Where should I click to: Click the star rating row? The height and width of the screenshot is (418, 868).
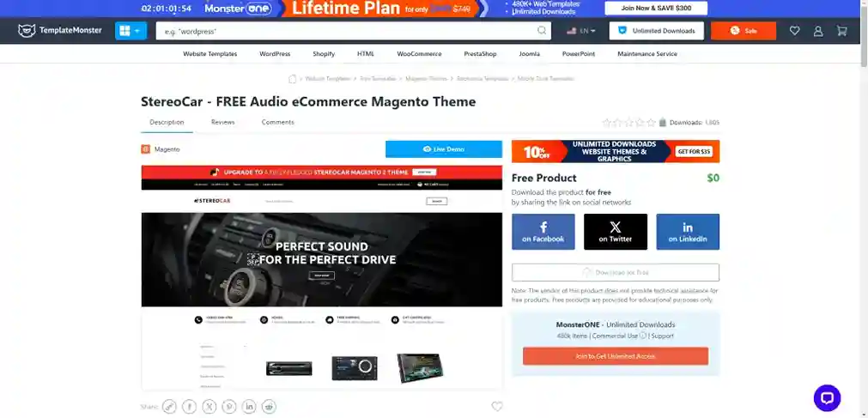(628, 123)
